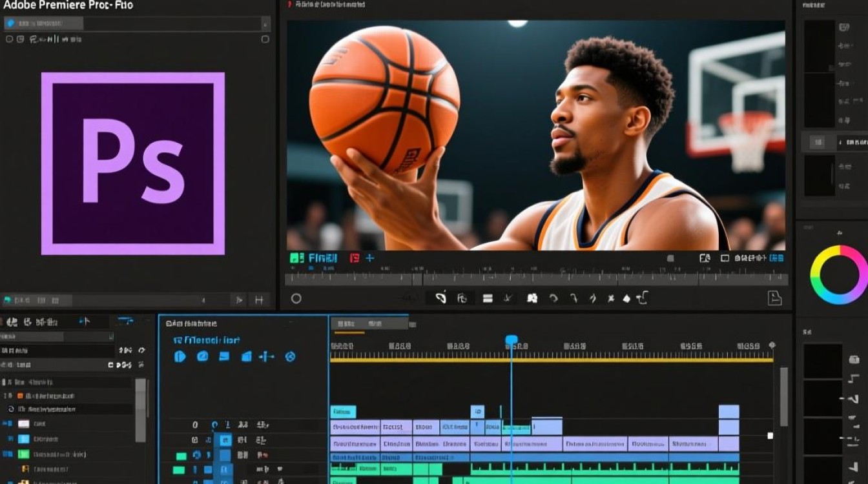Click the circular color wheel
The height and width of the screenshot is (484, 868).
coord(839,274)
